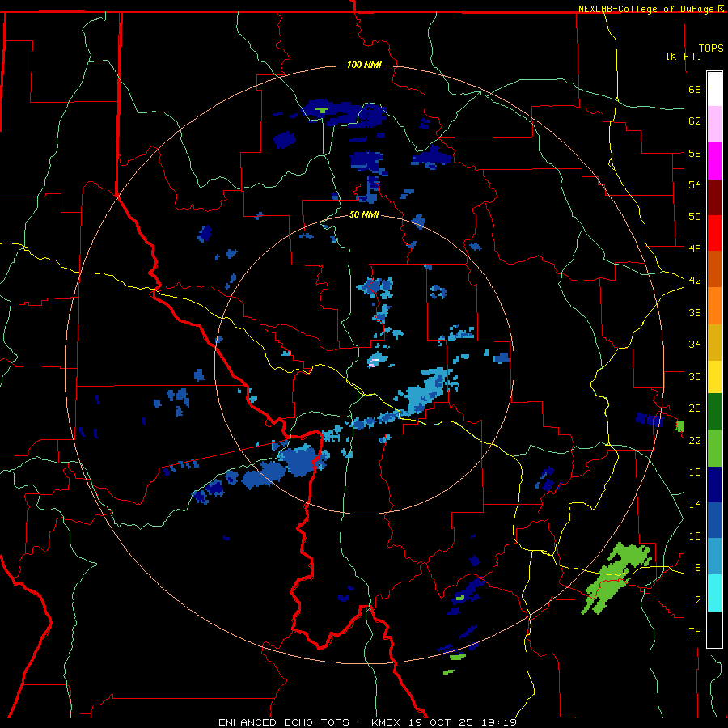Click the 6 legend value
The height and width of the screenshot is (728, 728).
(x=697, y=567)
